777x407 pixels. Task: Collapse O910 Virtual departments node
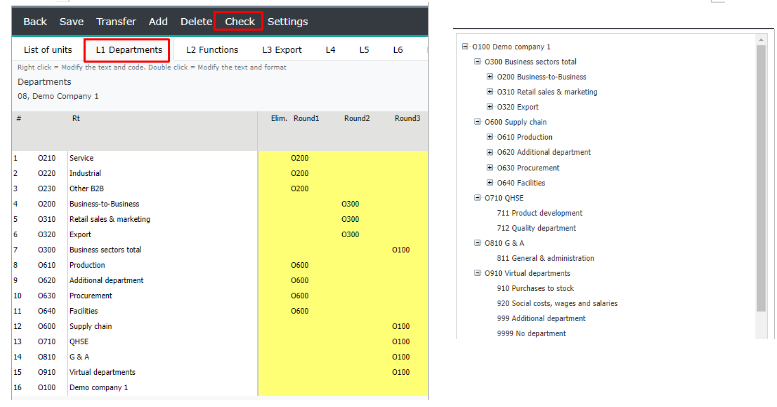point(477,273)
